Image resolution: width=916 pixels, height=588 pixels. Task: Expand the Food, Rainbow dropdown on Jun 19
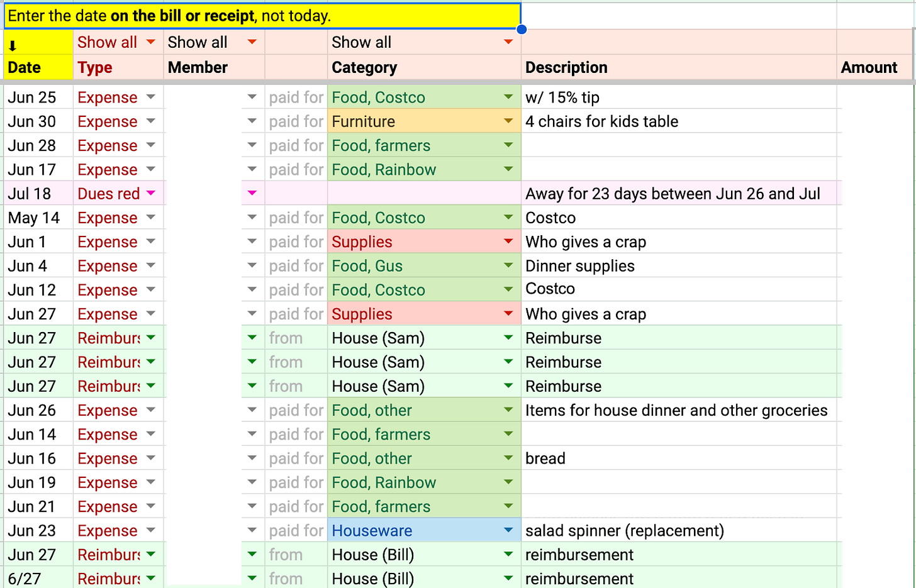(508, 482)
